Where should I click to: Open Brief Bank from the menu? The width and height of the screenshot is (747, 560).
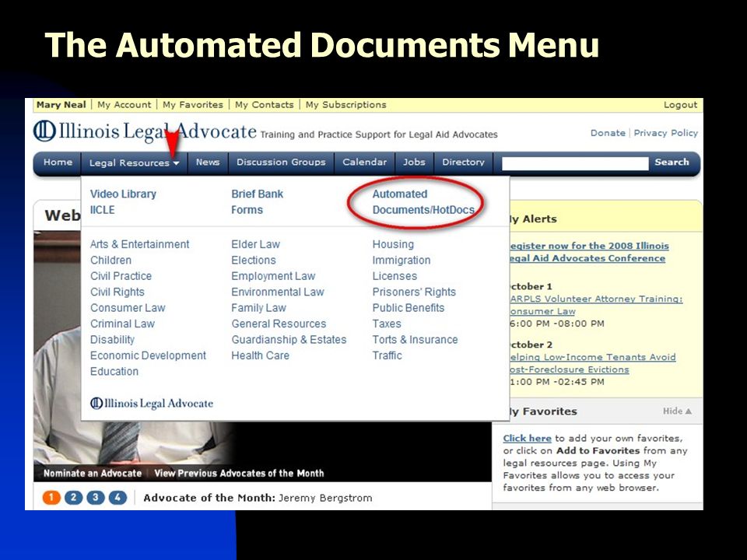click(x=258, y=194)
